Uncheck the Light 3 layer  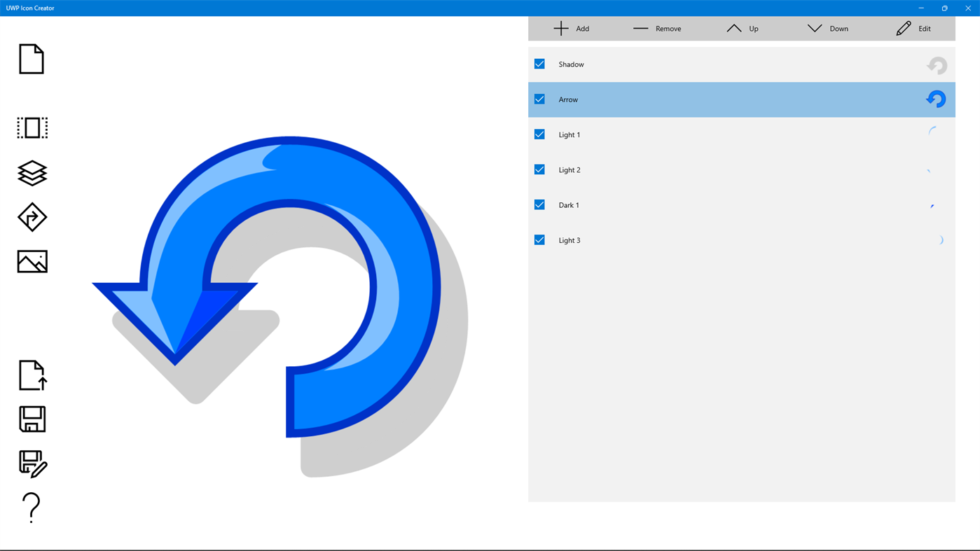(539, 239)
